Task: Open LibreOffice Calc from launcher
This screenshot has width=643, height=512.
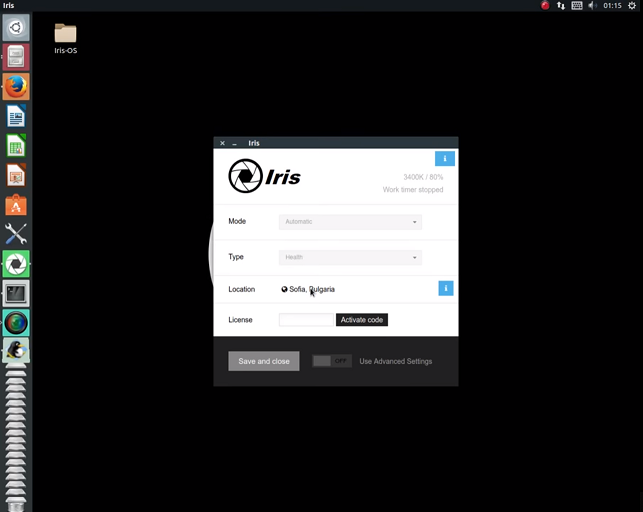Action: [x=16, y=146]
